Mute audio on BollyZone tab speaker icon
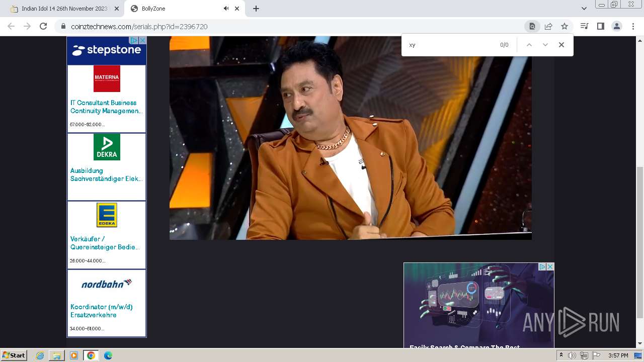 226,9
